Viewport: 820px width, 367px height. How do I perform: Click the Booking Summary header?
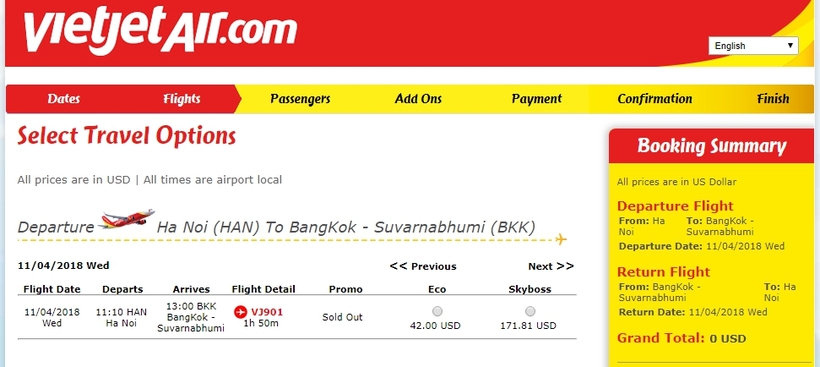711,146
